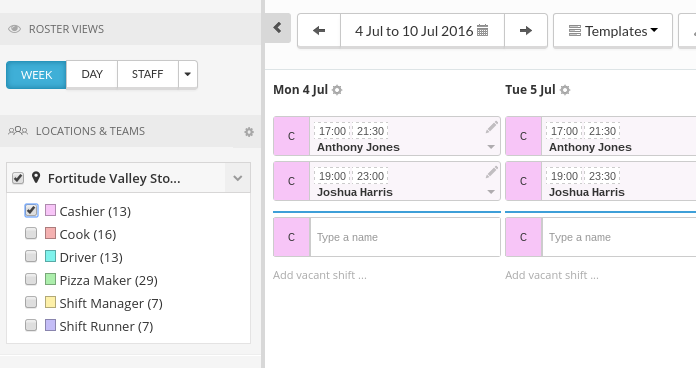Switch to STAFF roster view
Viewport: 696px width, 368px height.
point(148,74)
